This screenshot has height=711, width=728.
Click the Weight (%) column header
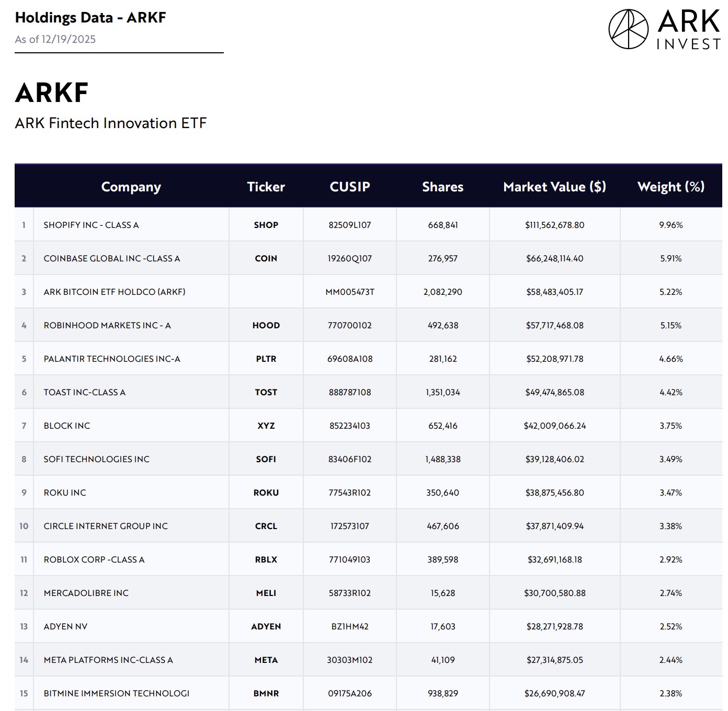[670, 187]
